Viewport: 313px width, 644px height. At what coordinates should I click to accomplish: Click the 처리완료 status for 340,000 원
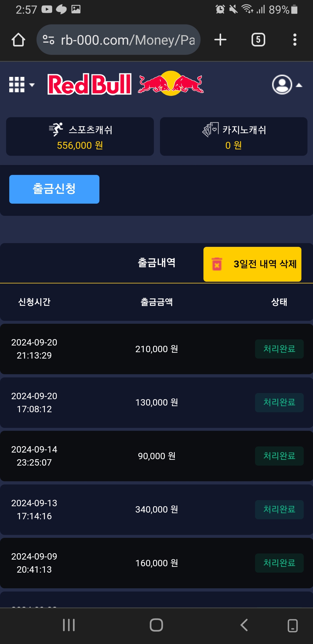279,510
